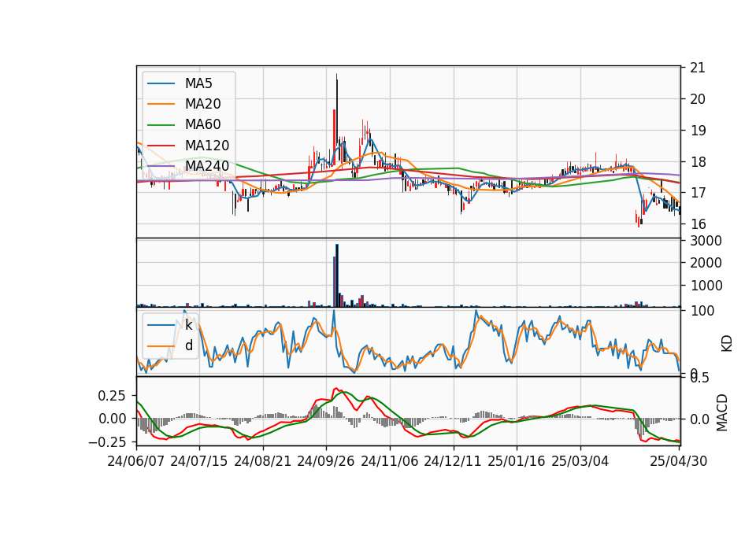Click the price axis value 21
The height and width of the screenshot is (543, 756).
698,68
